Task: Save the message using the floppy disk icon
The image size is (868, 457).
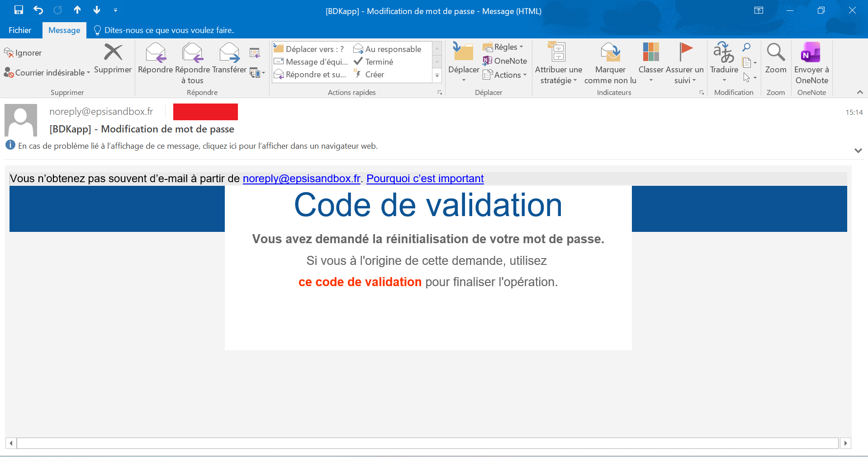Action: (19, 10)
